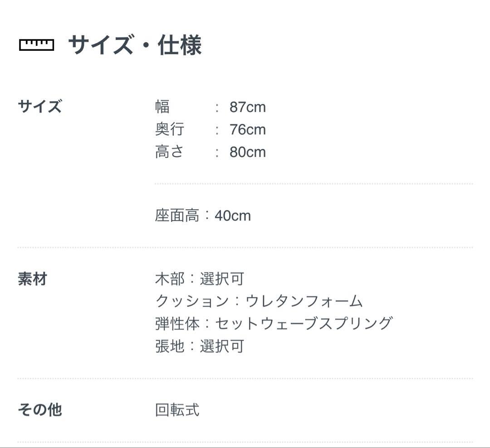Click the サイズ・仕様 section heading

point(135,45)
